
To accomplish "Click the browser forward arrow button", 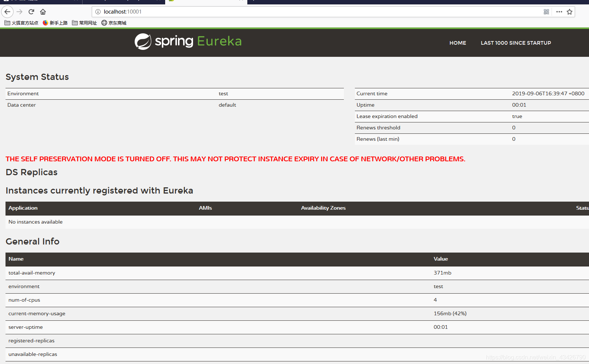I will 20,12.
